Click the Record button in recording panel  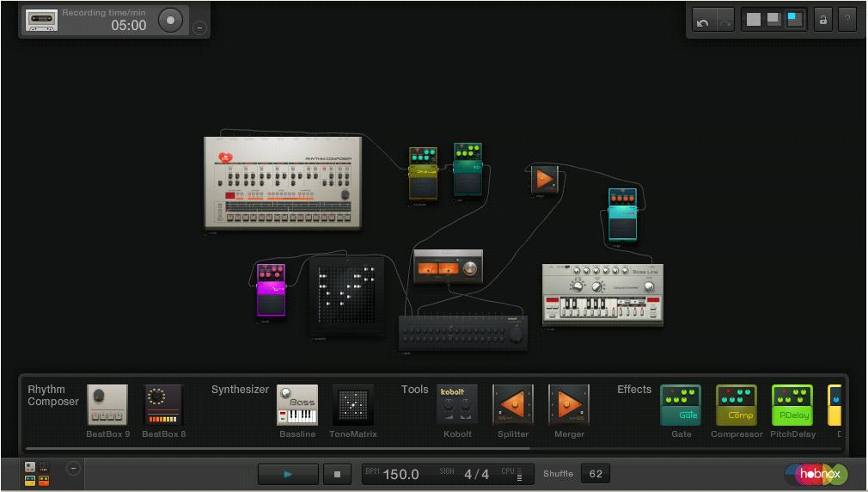[x=170, y=21]
